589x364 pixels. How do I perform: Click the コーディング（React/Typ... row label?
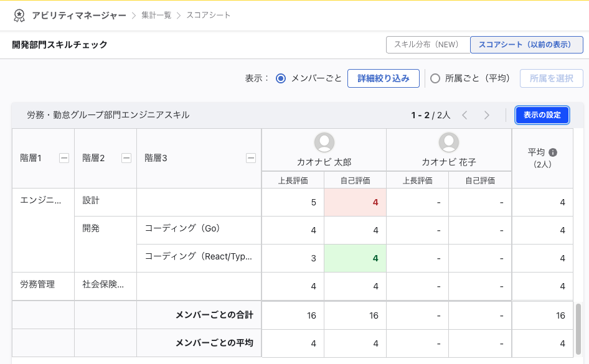(199, 256)
